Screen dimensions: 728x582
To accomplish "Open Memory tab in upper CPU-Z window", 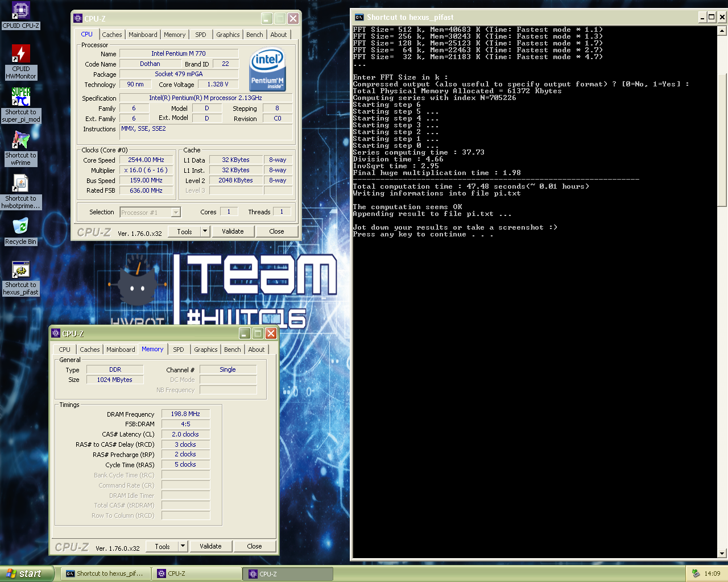I will [175, 35].
